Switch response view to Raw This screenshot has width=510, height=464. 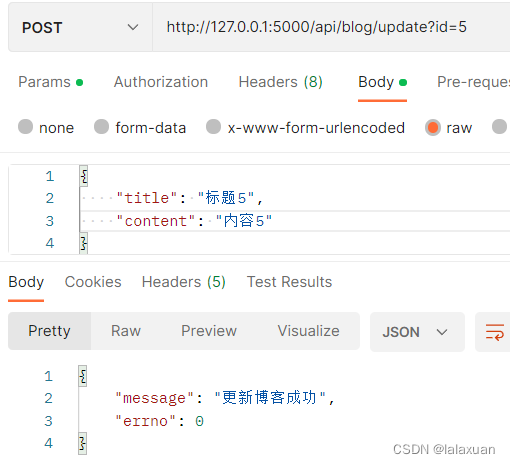(x=126, y=331)
